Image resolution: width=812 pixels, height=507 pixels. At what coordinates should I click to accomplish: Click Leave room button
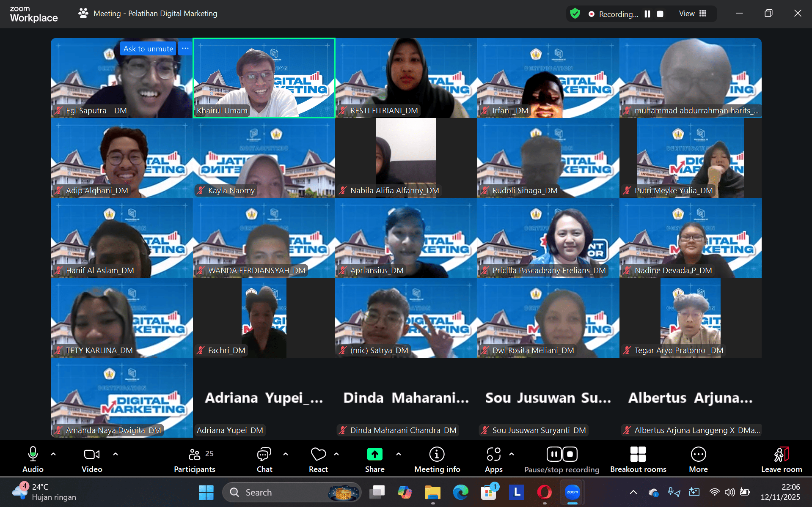point(781,460)
